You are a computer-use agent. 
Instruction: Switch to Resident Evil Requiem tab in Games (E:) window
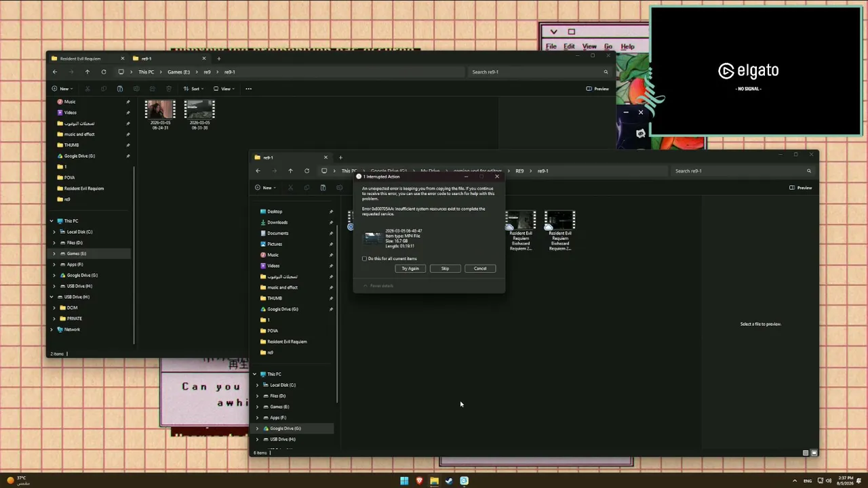[87, 58]
